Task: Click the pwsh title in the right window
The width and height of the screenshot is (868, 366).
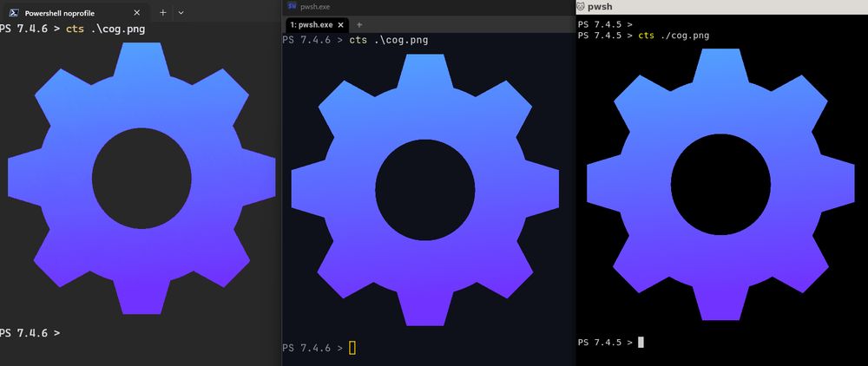Action: [600, 7]
